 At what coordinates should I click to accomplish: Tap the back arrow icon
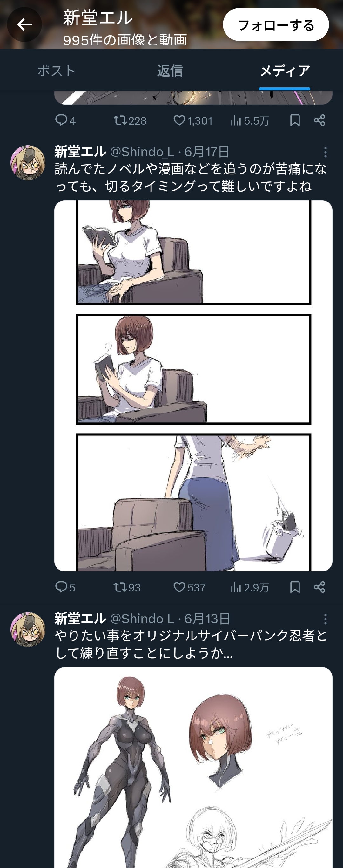click(x=24, y=24)
